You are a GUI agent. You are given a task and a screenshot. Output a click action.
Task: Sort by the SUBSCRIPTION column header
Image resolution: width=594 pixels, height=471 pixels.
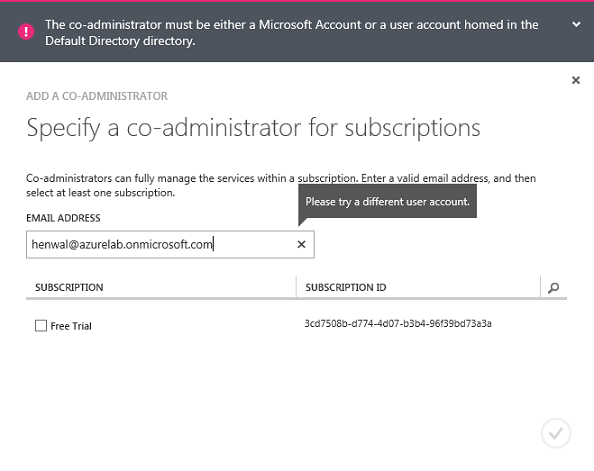(x=69, y=287)
